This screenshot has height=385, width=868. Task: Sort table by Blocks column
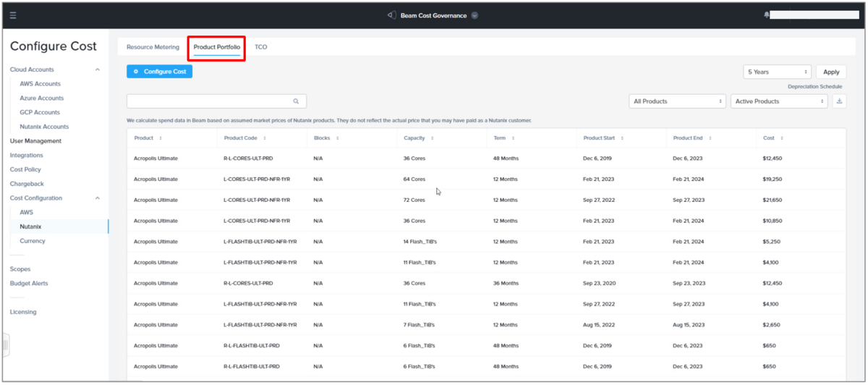tap(337, 138)
